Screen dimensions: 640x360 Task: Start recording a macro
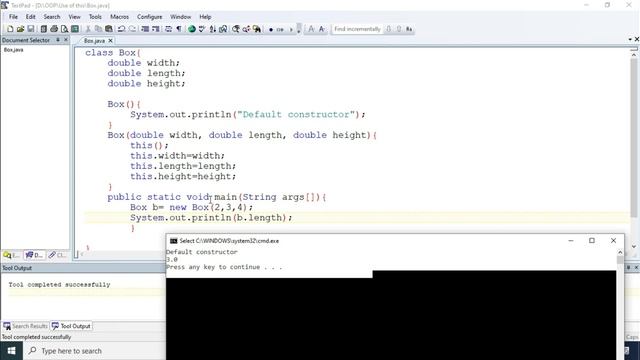tap(271, 29)
